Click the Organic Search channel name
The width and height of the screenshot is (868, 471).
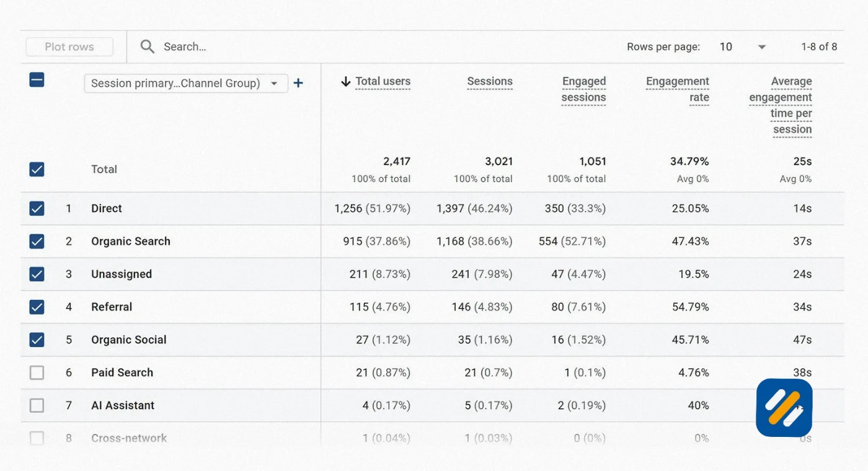click(131, 241)
